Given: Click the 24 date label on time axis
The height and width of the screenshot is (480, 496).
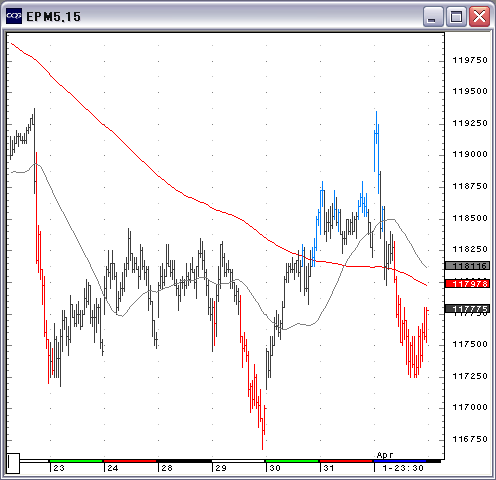Looking at the screenshot, I should tap(113, 468).
